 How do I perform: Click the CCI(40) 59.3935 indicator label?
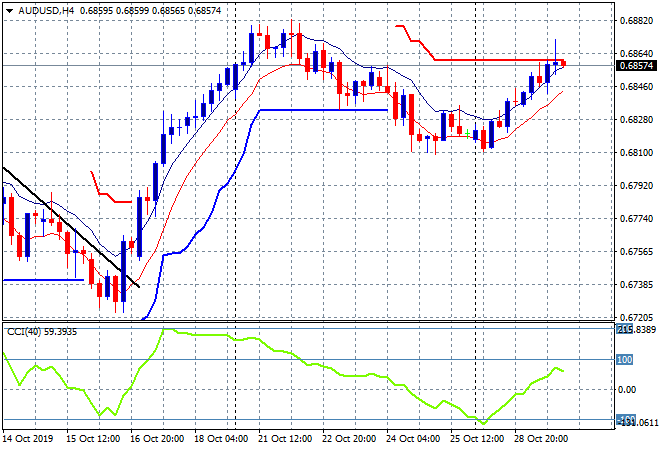pos(42,332)
